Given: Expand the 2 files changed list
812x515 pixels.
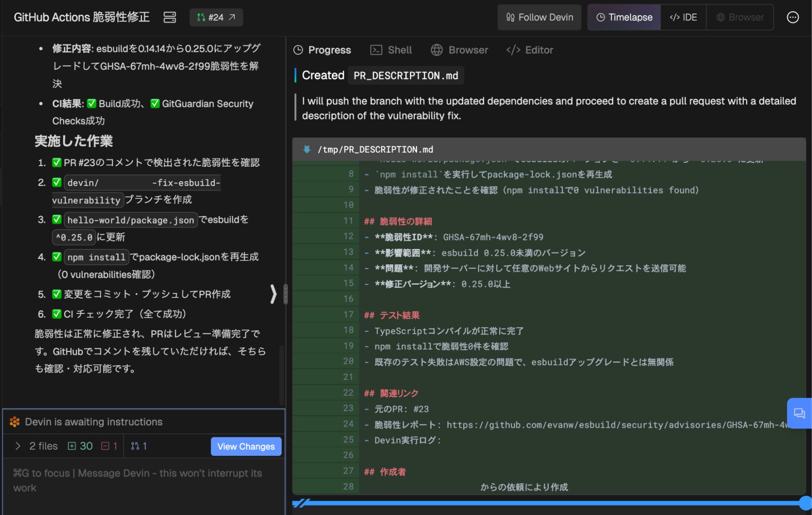Looking at the screenshot, I should click(x=18, y=446).
